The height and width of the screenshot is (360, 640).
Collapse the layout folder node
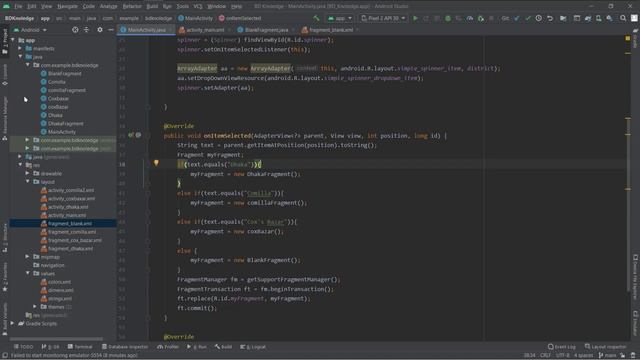click(x=28, y=182)
